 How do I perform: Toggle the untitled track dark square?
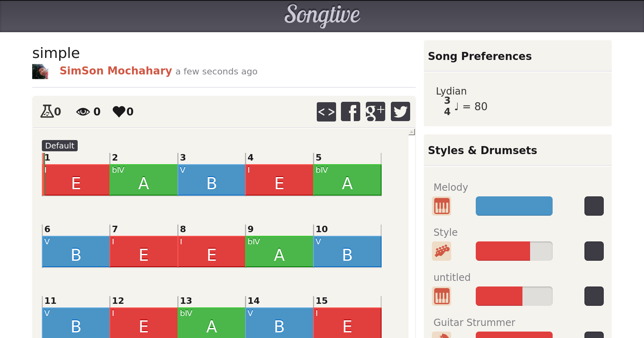(x=594, y=296)
